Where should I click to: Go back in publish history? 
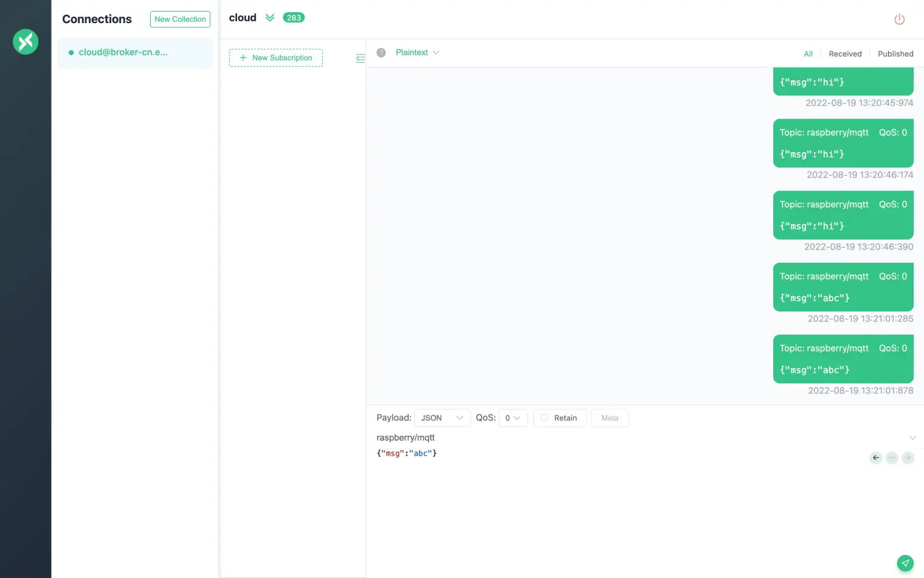coord(875,458)
